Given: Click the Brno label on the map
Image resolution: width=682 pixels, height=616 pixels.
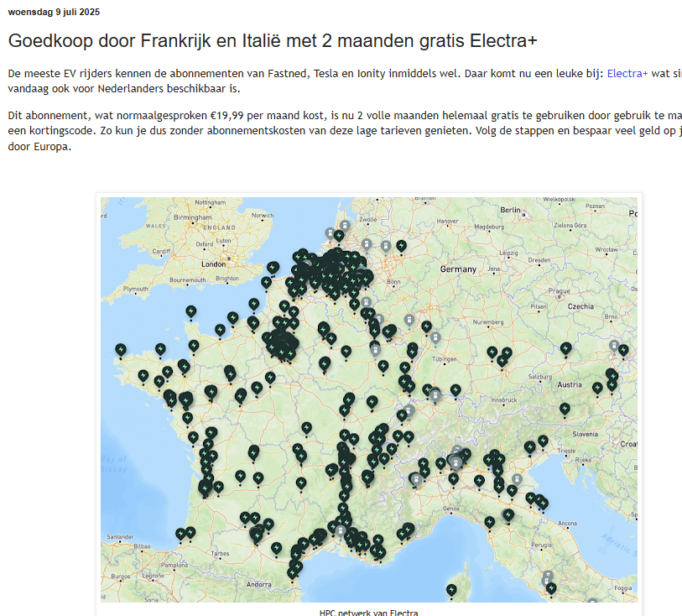Looking at the screenshot, I should click(611, 316).
